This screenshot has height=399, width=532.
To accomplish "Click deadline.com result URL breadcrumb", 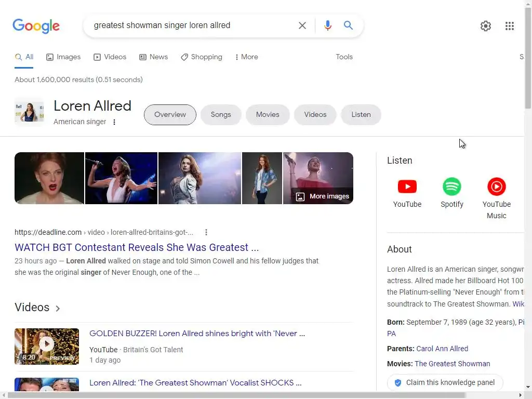I will coord(104,232).
